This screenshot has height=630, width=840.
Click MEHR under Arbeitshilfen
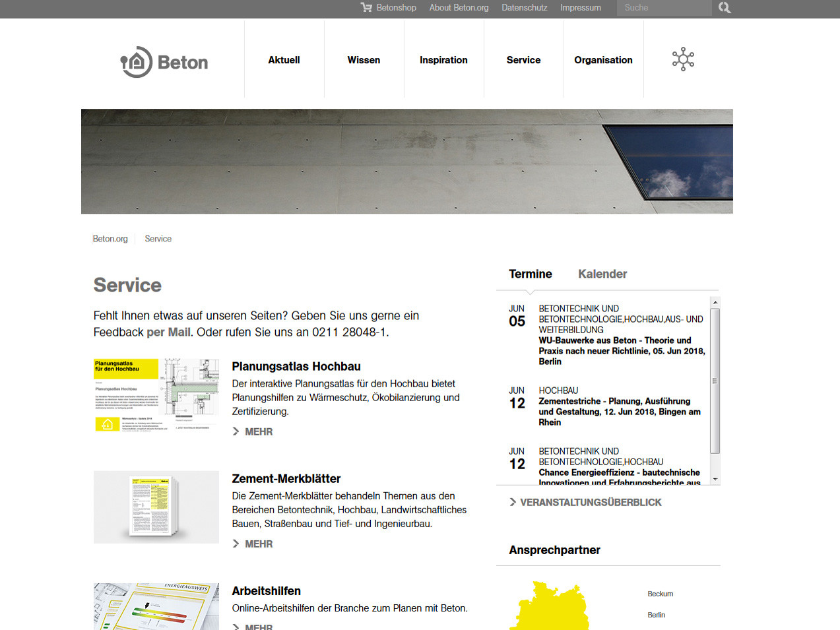[259, 627]
